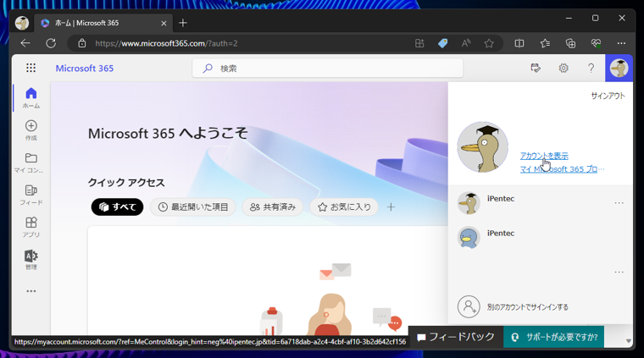Image resolution: width=644 pixels, height=358 pixels.
Task: Select the お気に入り filter
Action: (344, 207)
